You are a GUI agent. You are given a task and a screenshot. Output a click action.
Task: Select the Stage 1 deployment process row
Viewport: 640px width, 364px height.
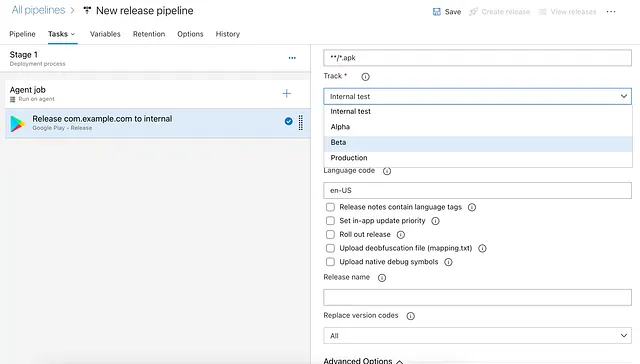click(x=155, y=58)
